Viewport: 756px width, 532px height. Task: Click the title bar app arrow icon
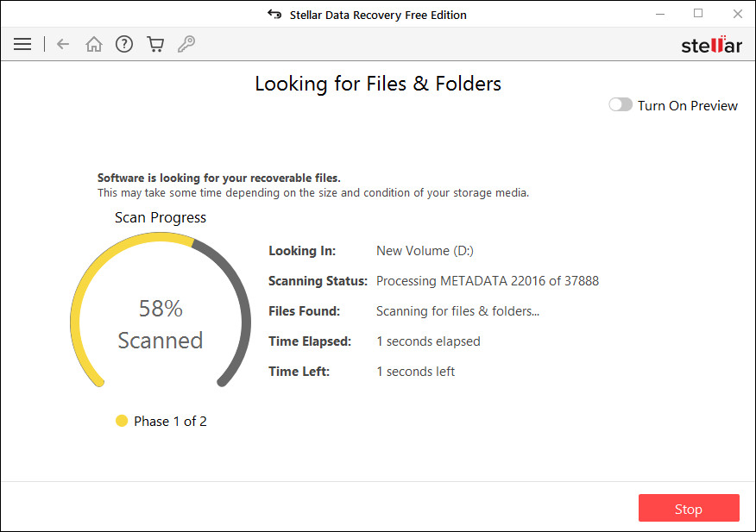pos(274,15)
